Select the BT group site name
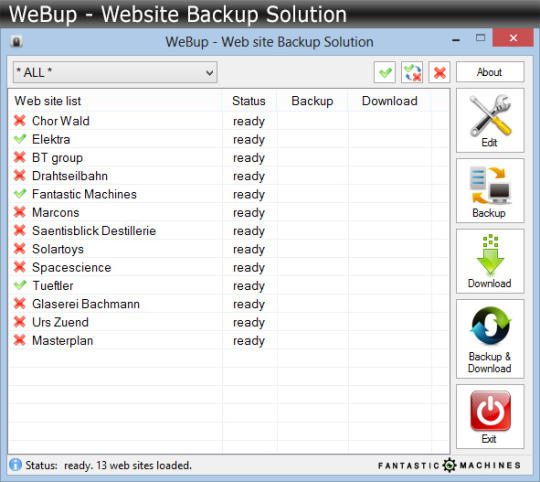 [x=58, y=158]
